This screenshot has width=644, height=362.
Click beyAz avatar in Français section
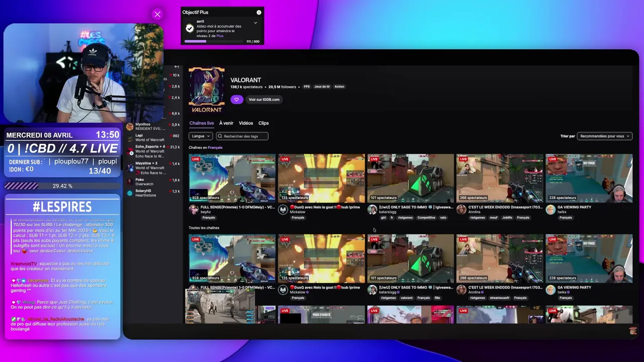(193, 210)
